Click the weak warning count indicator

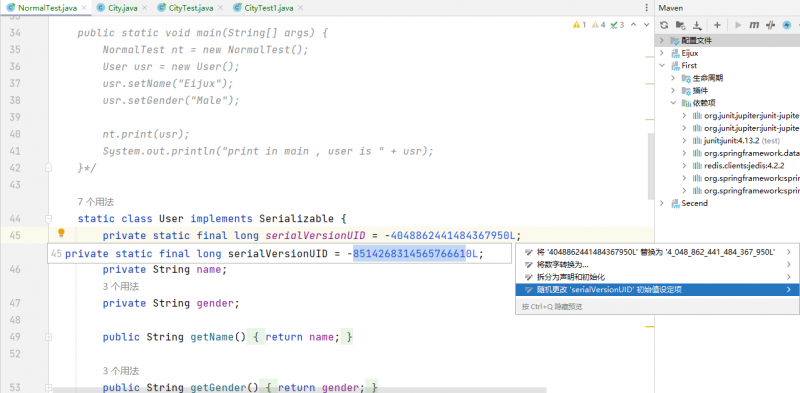(598, 24)
